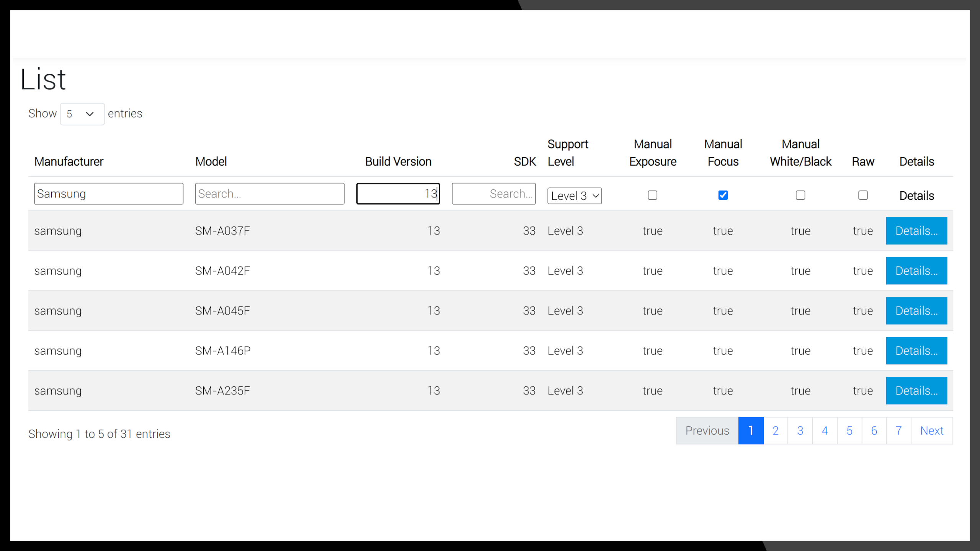Click the Manufacturer search field
Image resolution: width=980 pixels, height=551 pixels.
(108, 194)
